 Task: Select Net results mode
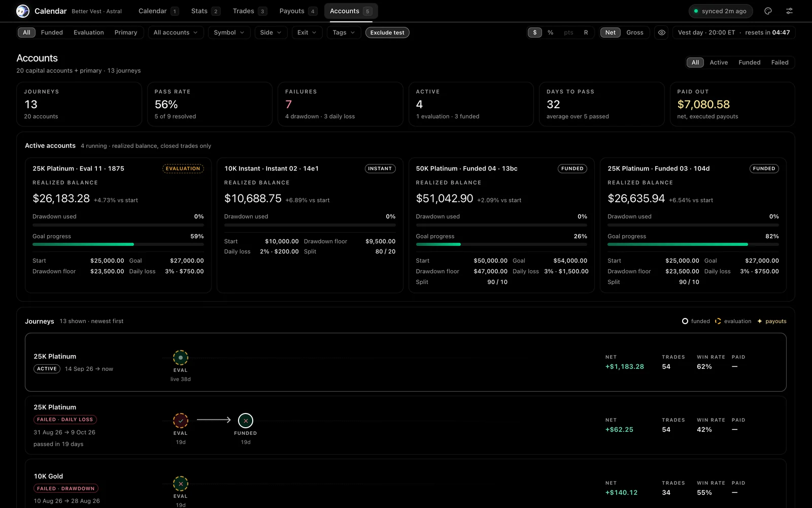click(611, 33)
